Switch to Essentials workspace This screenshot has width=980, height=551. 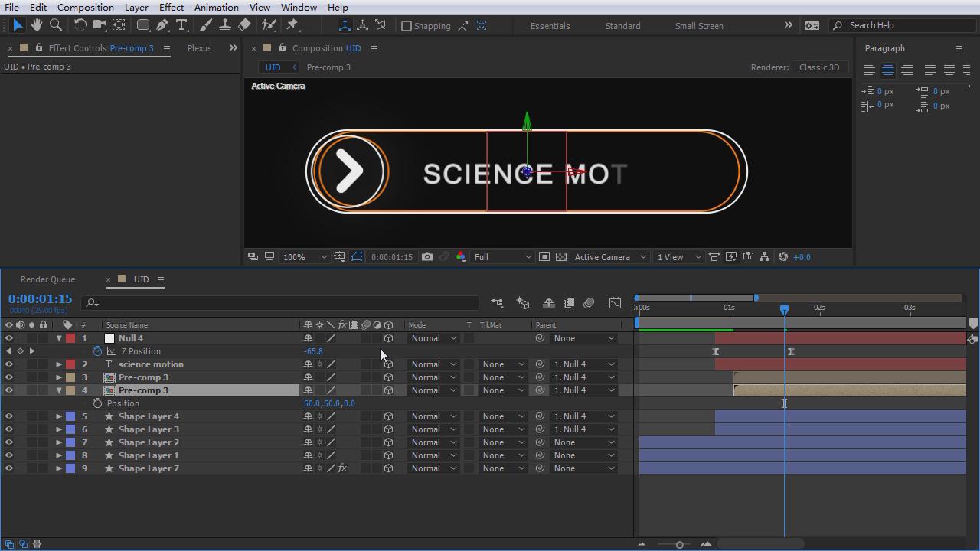[550, 26]
